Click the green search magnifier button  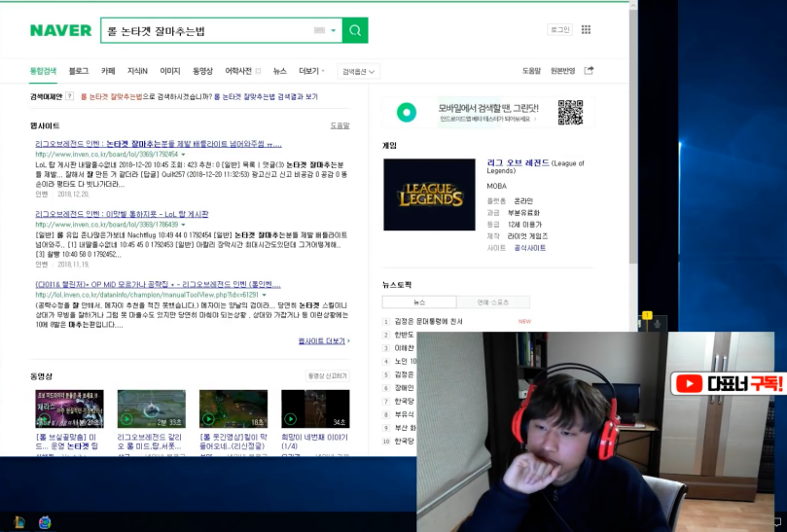click(355, 30)
